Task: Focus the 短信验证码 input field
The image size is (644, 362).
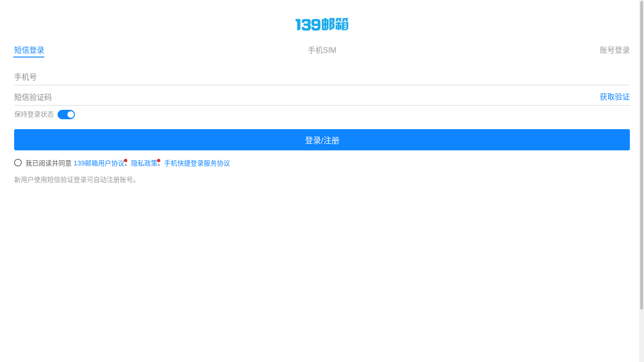Action: tap(304, 97)
